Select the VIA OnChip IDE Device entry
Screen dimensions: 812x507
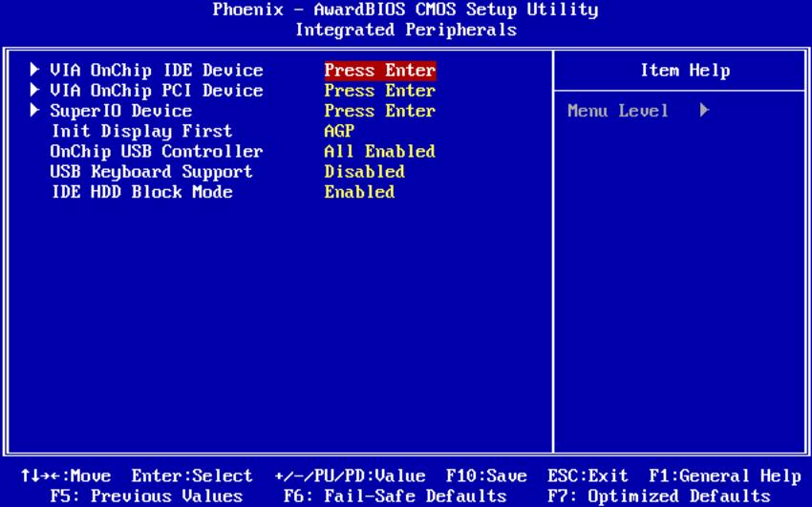tap(157, 70)
